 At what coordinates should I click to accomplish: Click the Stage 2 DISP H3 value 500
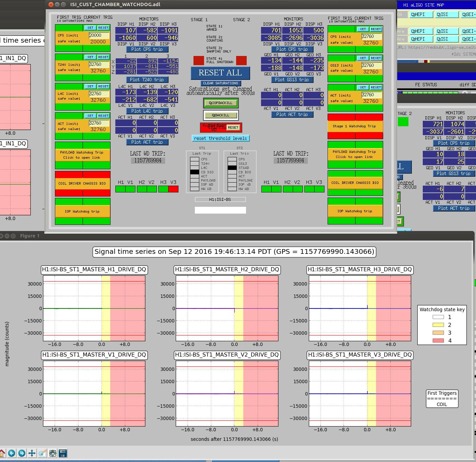pos(314,30)
